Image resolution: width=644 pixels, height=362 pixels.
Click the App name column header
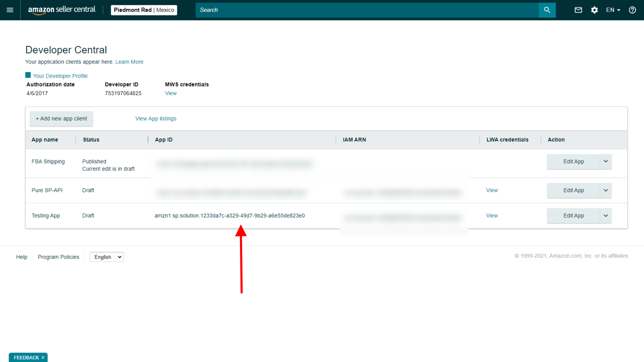pyautogui.click(x=45, y=140)
